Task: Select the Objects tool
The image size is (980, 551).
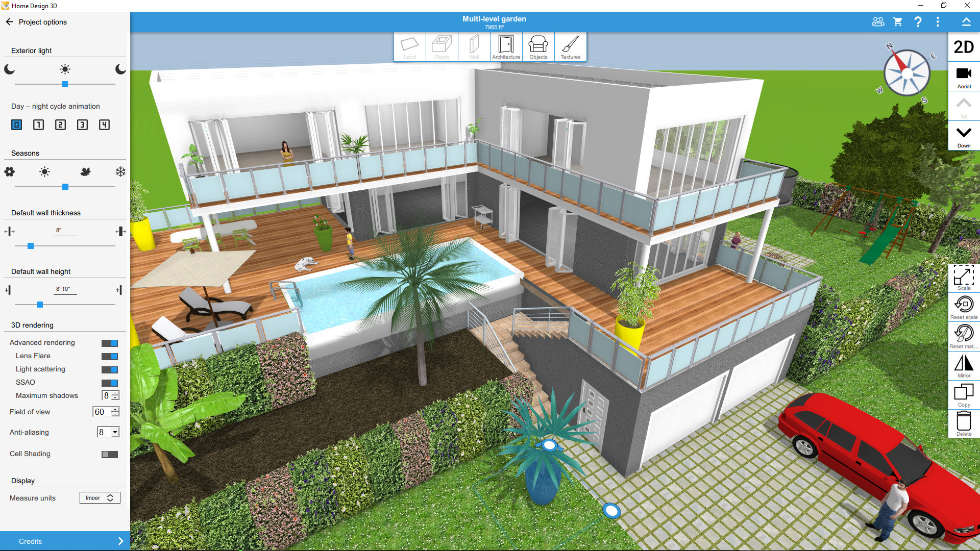Action: click(x=538, y=46)
